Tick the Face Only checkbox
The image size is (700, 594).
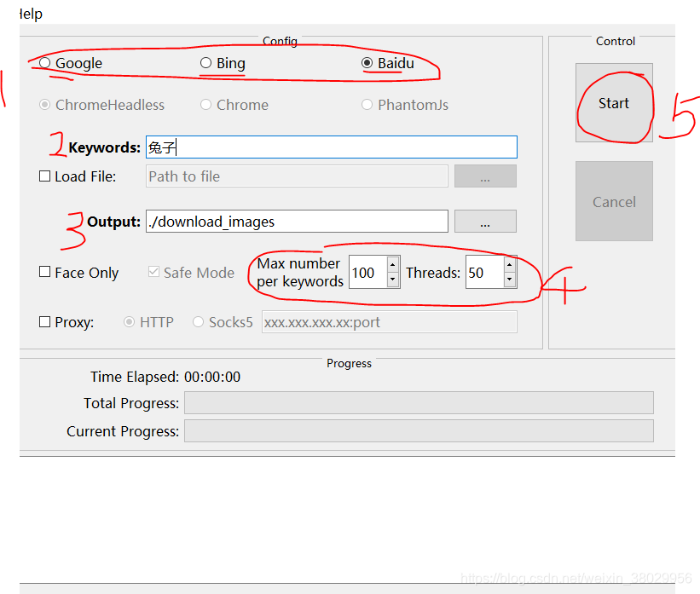44,272
